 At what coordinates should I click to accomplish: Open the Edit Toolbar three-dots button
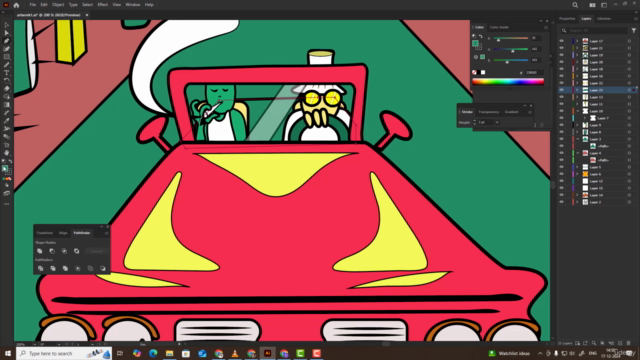click(x=7, y=204)
